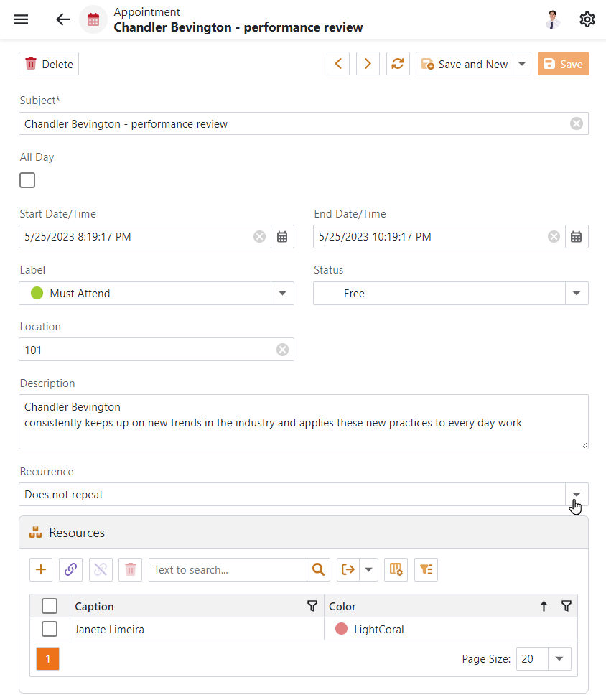Click the green Must Attend color dot
606x700 pixels.
pos(37,294)
